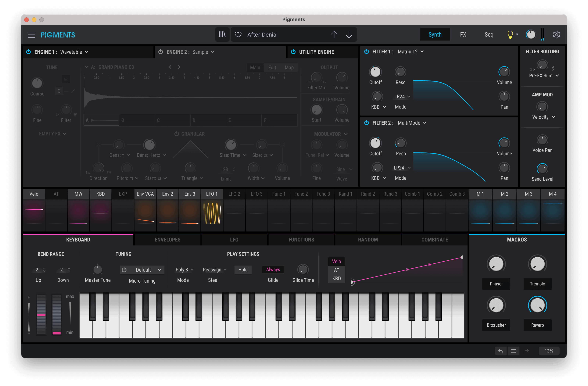
Task: Click the Phaser macro knob
Action: [496, 264]
